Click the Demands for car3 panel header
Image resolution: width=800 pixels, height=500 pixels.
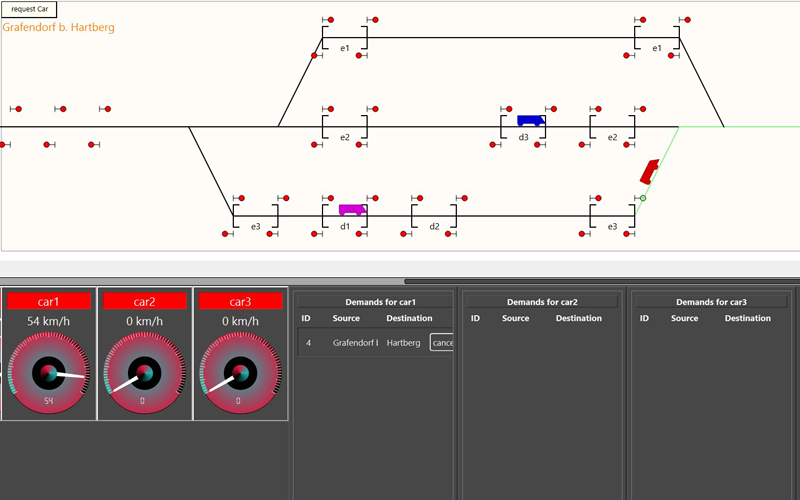[711, 301]
